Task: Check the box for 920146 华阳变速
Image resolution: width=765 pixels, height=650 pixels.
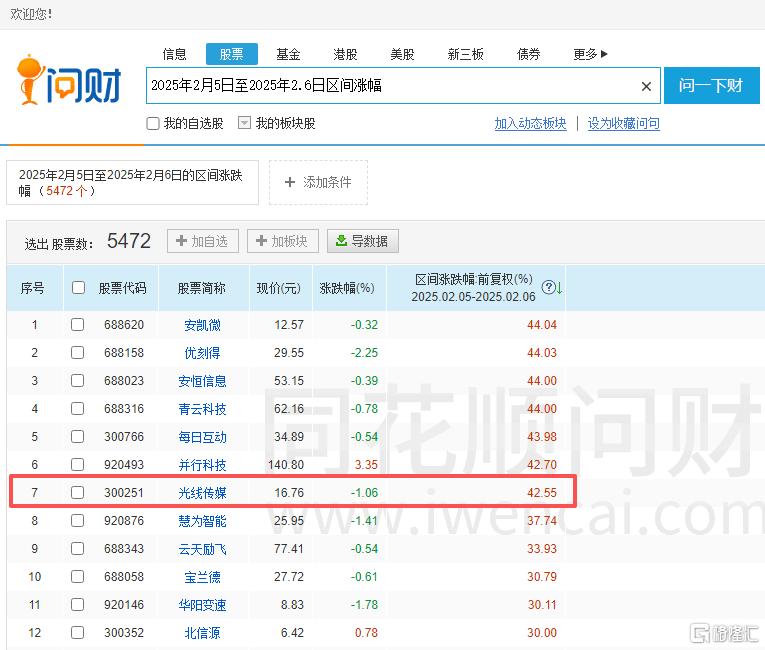Action: pyautogui.click(x=78, y=605)
